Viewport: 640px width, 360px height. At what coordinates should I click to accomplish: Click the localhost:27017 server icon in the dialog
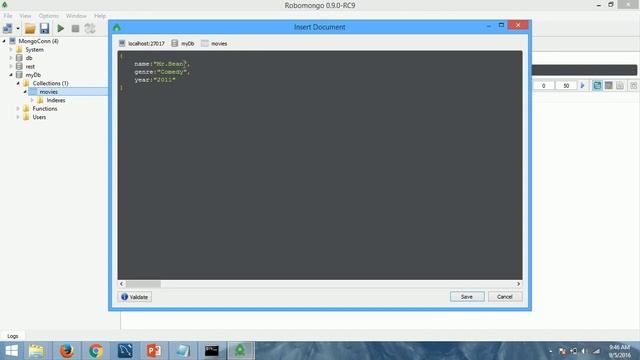tap(122, 43)
